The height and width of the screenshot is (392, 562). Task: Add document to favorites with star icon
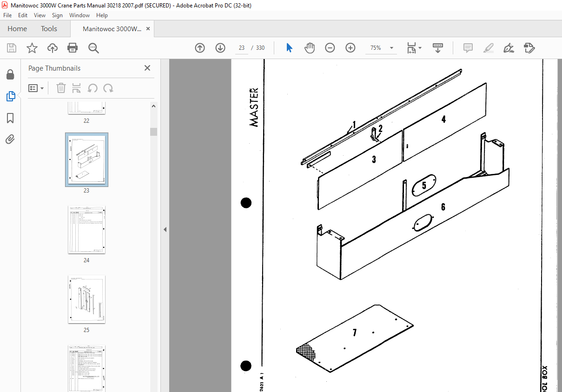[x=32, y=48]
